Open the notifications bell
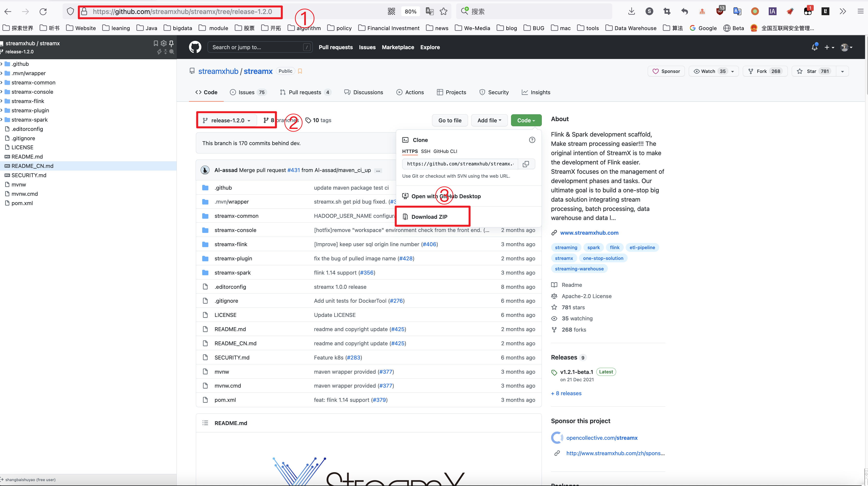 814,47
